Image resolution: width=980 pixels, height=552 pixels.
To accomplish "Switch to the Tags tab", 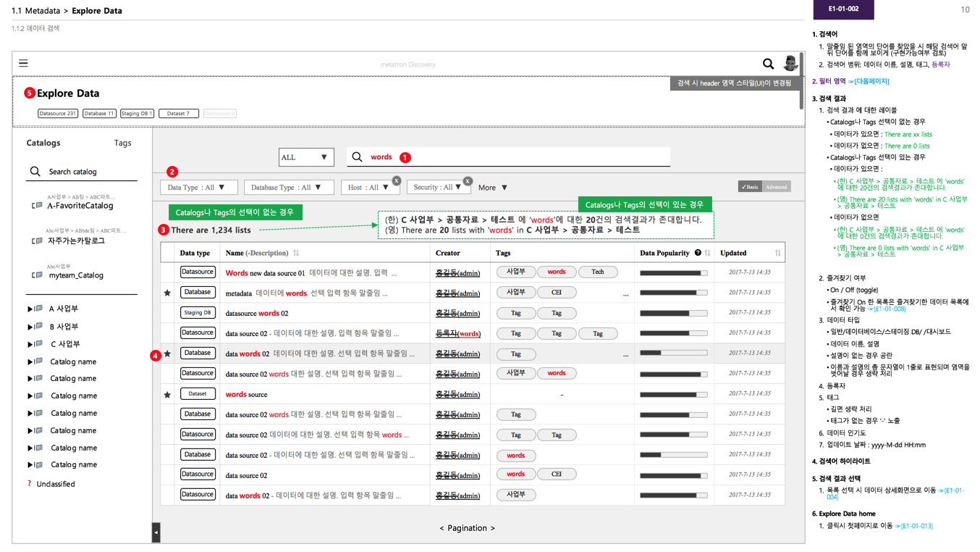I will [122, 143].
